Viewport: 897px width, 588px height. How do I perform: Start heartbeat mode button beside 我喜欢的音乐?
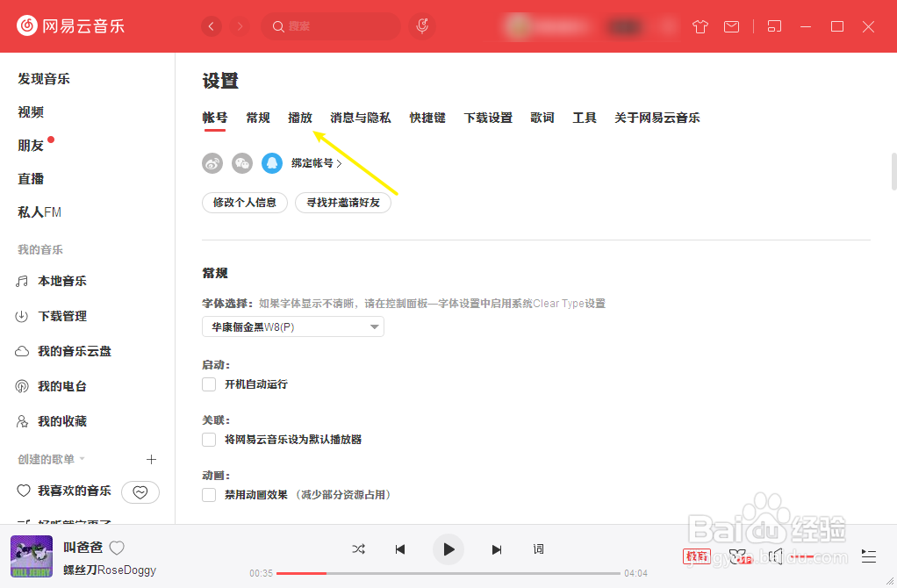pyautogui.click(x=140, y=492)
